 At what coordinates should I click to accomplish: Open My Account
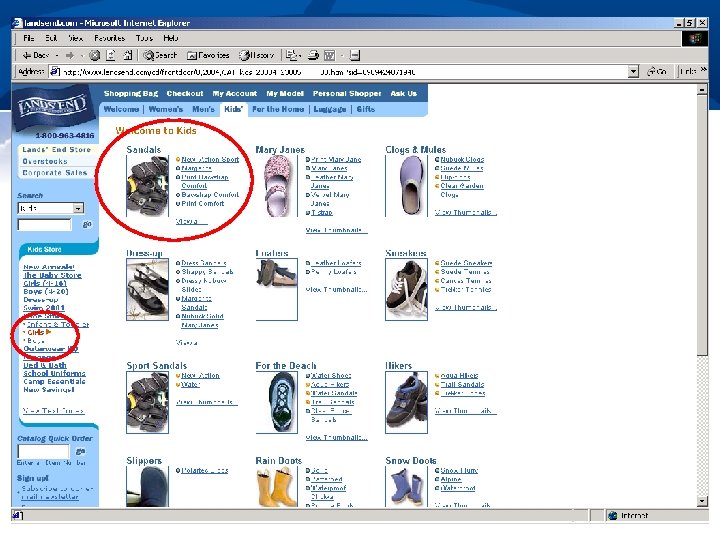click(x=235, y=94)
